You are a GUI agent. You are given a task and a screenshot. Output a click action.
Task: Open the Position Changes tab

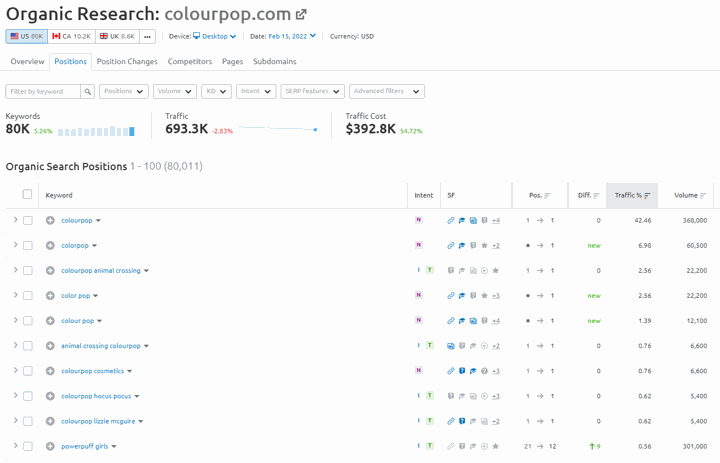127,62
